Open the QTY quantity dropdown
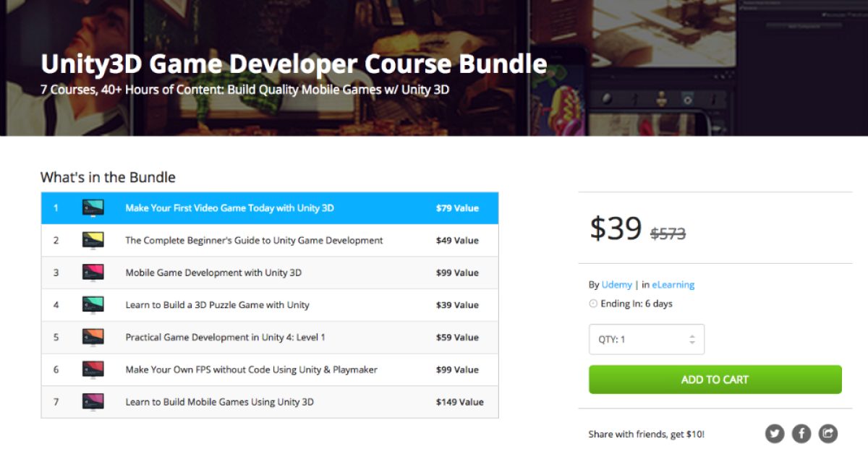The image size is (868, 454). coord(645,340)
